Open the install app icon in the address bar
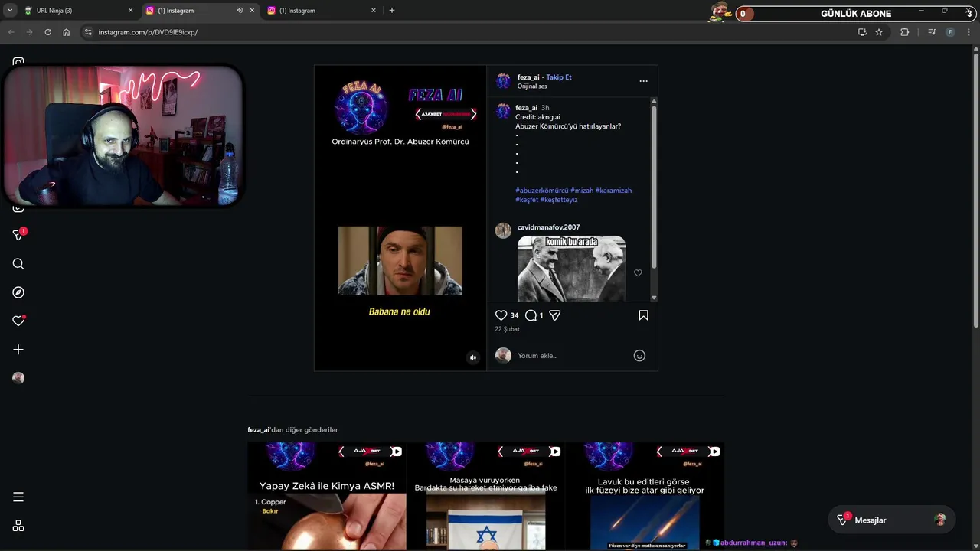Screen dimensions: 980x551 pyautogui.click(x=862, y=32)
